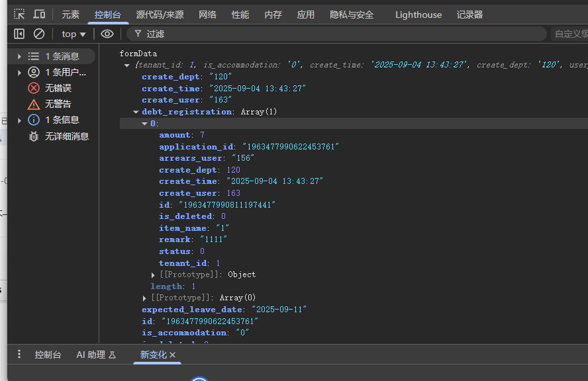Open the AI 助理 drawer tab

point(97,355)
